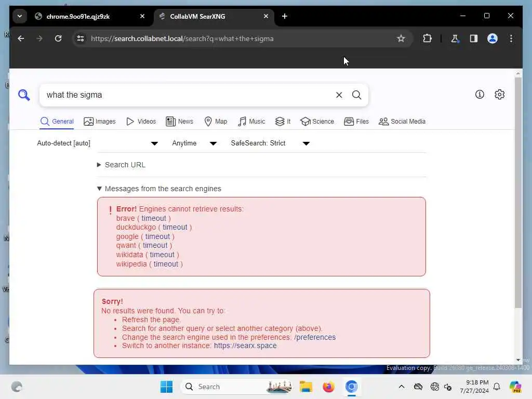Click the Chromium icon in the taskbar
Screen dimensions: 532x399
(x=352, y=387)
